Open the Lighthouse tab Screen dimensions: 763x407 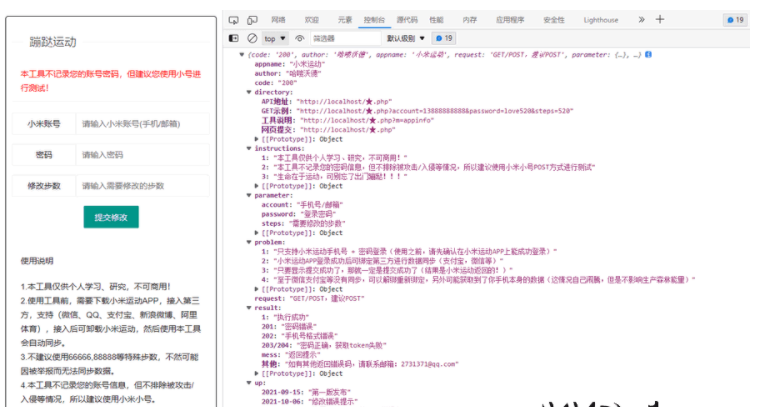(601, 20)
